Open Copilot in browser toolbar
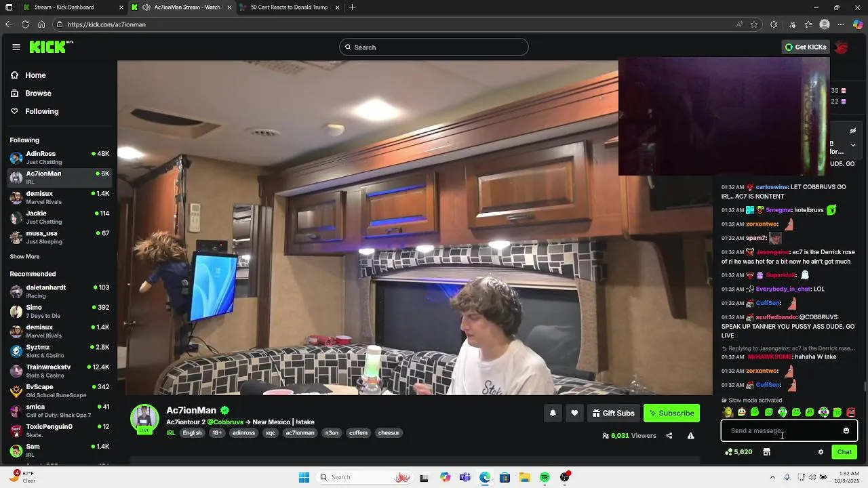868x488 pixels. tap(858, 24)
